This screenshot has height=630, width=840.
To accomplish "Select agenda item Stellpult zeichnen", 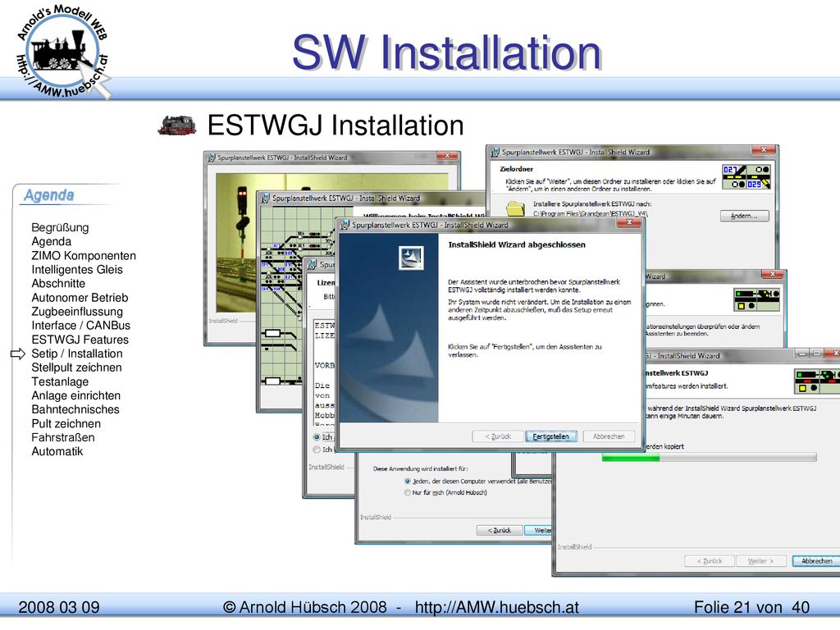I will (x=76, y=367).
